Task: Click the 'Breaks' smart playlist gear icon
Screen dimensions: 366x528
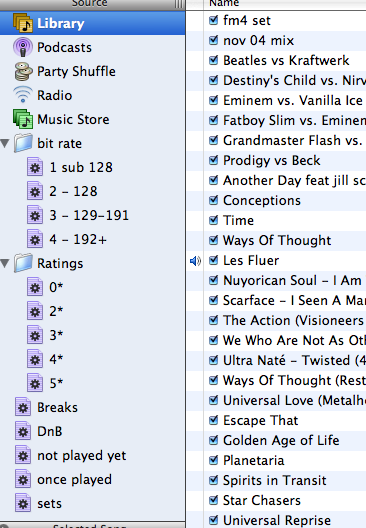Action: (x=23, y=407)
